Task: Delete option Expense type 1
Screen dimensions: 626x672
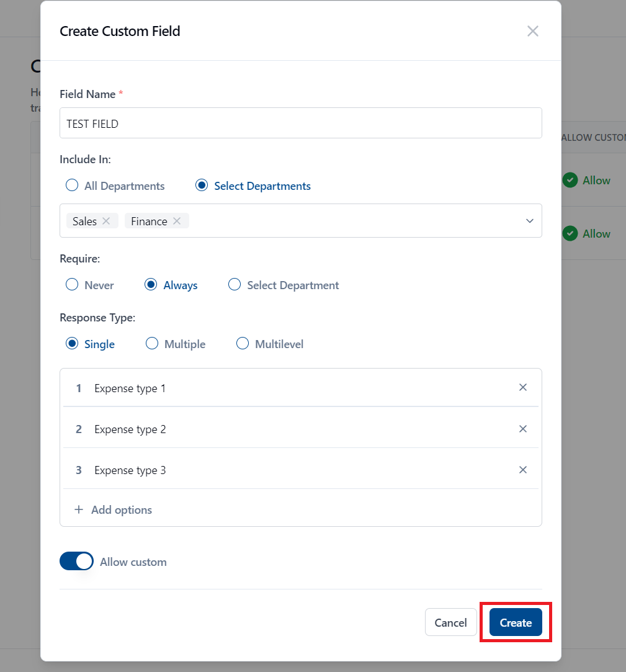Action: [523, 387]
